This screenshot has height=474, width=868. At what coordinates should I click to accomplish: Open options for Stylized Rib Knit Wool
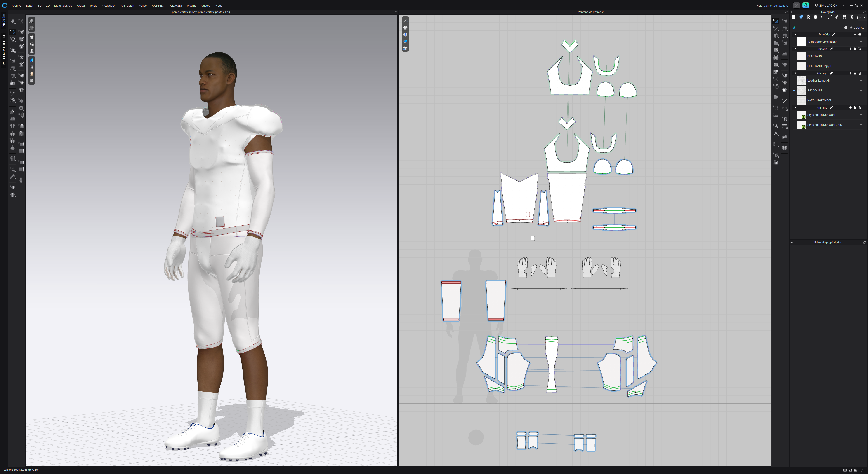click(x=861, y=115)
